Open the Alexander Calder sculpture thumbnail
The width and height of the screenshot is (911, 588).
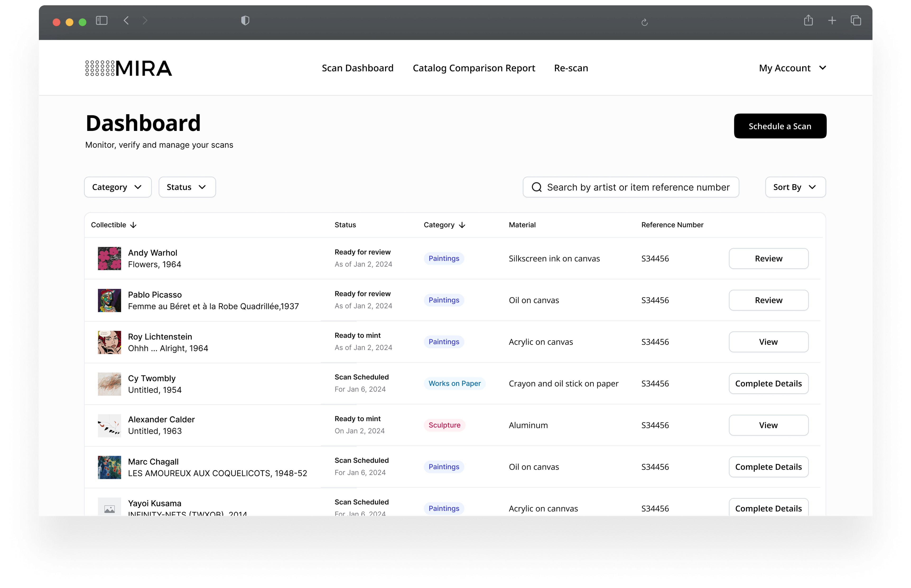pos(109,425)
